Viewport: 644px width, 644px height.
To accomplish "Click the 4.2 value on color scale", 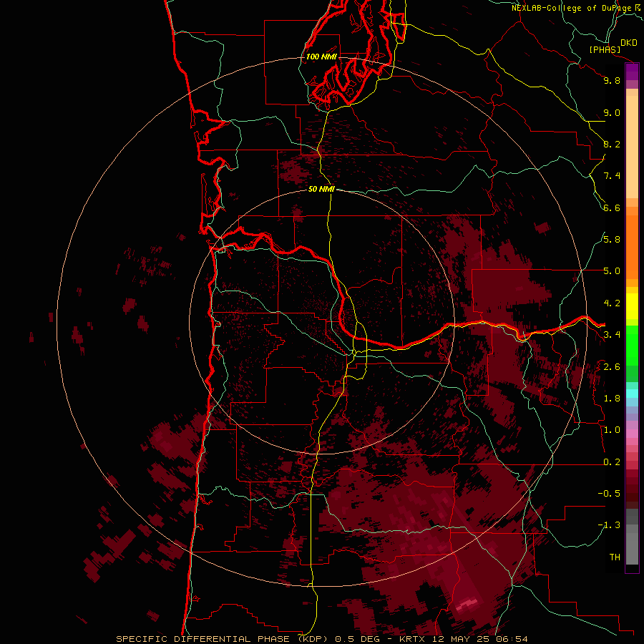I will click(x=612, y=303).
